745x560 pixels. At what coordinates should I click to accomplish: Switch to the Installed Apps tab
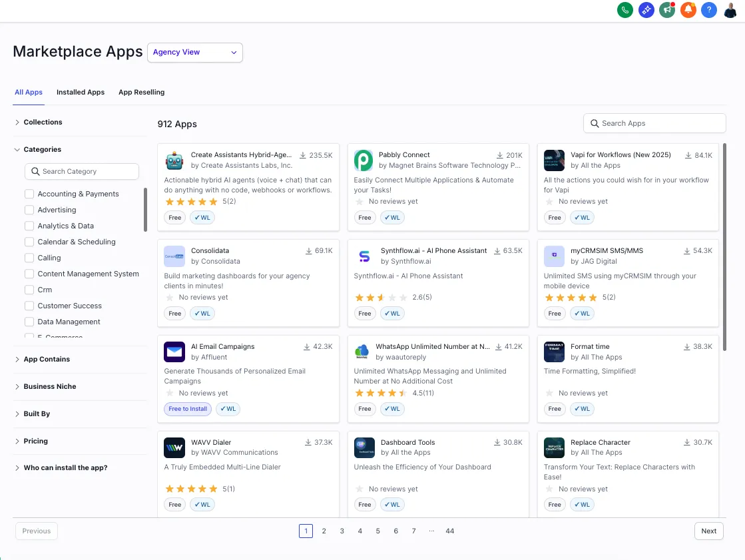pos(81,93)
